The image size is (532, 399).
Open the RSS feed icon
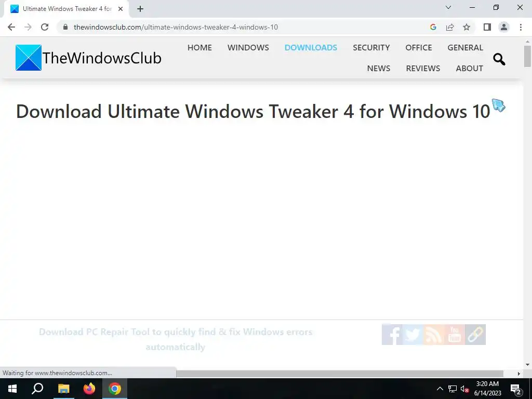coord(434,335)
